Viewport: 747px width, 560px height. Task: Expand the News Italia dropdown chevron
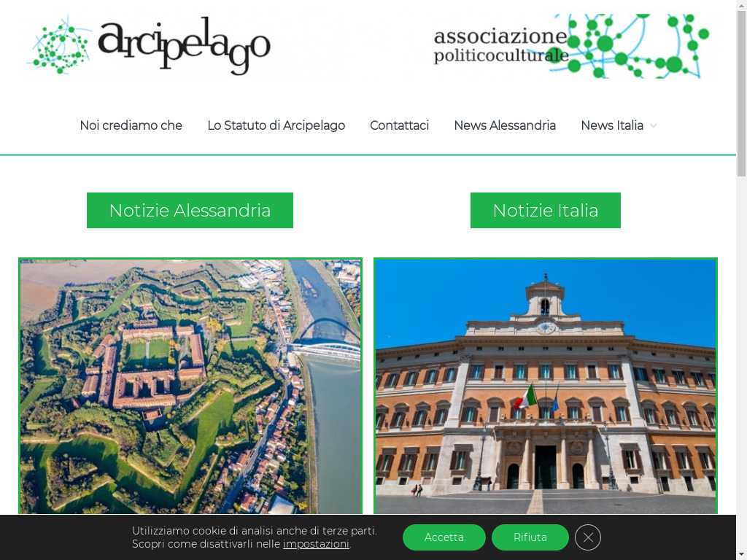(654, 125)
